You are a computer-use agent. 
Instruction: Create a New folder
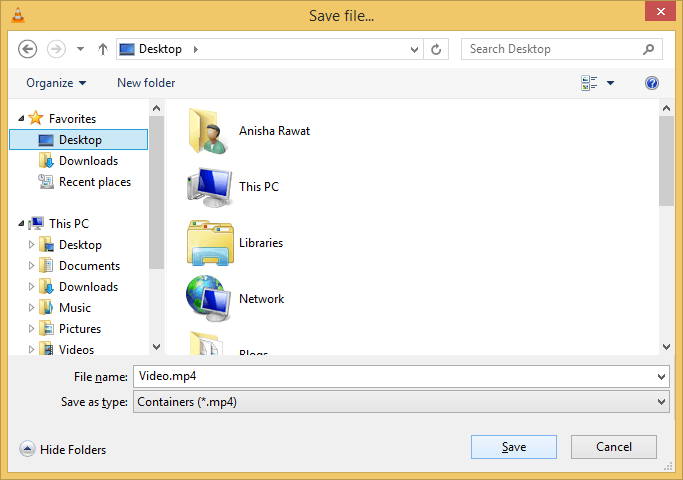(x=146, y=83)
